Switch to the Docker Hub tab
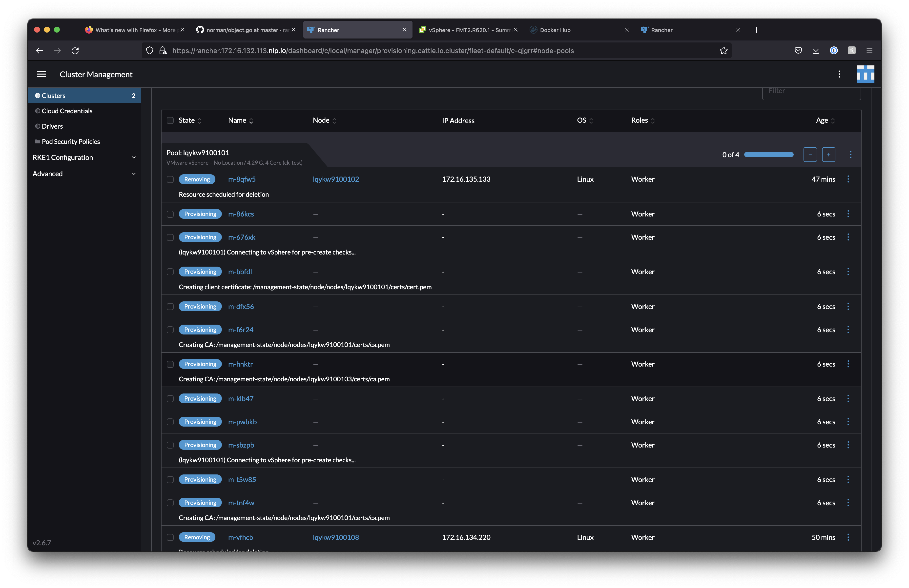The width and height of the screenshot is (909, 588). click(579, 30)
